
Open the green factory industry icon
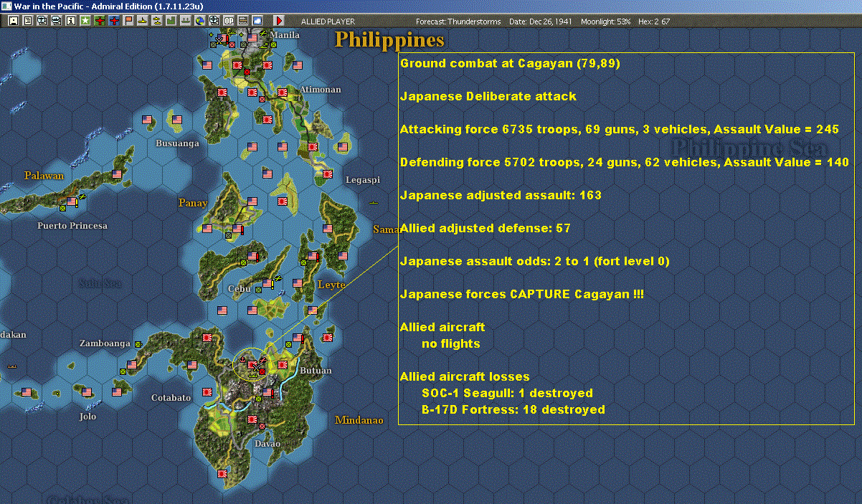[x=171, y=22]
